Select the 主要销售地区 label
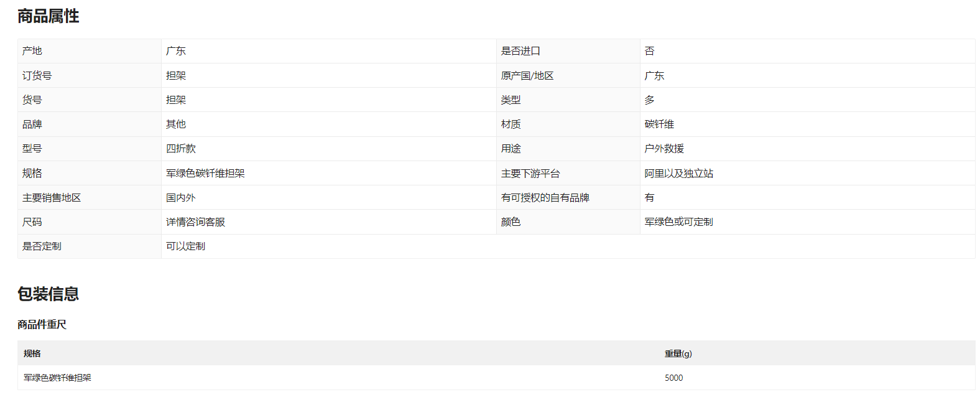Image resolution: width=980 pixels, height=397 pixels. (x=52, y=198)
